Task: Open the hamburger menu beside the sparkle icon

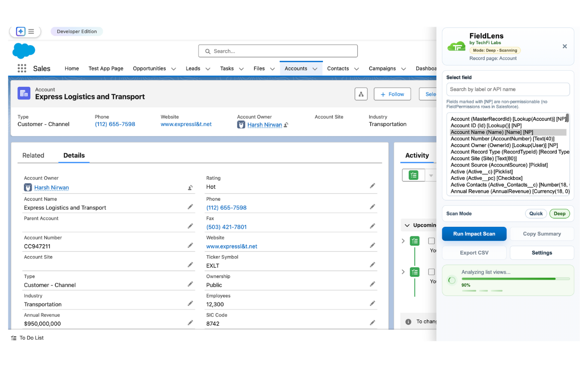Action: coord(31,31)
